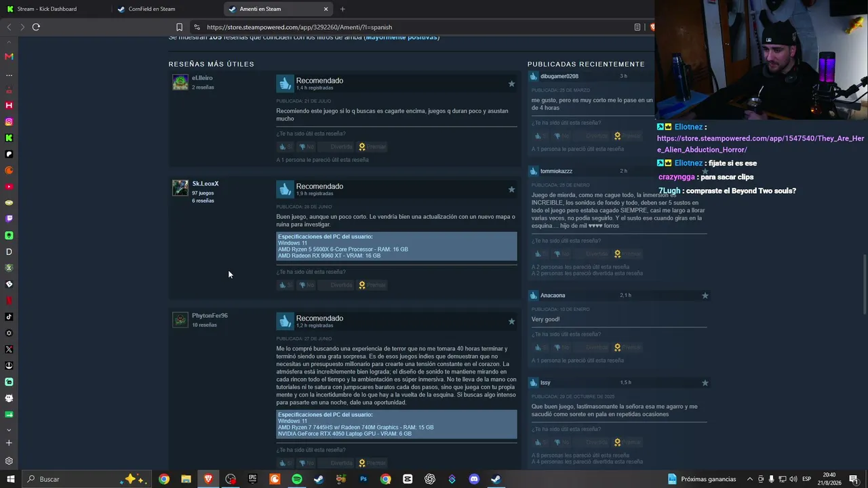Click Sk.LeoxX's profile avatar
The width and height of the screenshot is (868, 488).
(180, 188)
